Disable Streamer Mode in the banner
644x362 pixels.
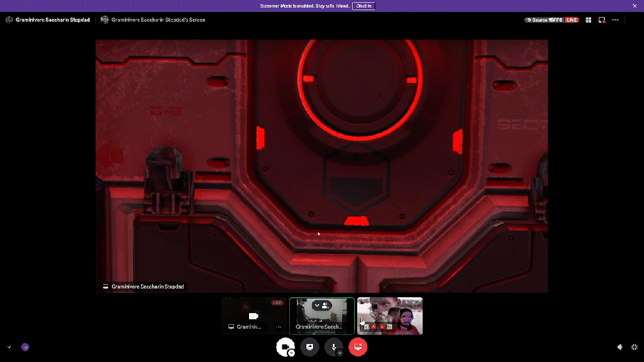[x=364, y=6]
